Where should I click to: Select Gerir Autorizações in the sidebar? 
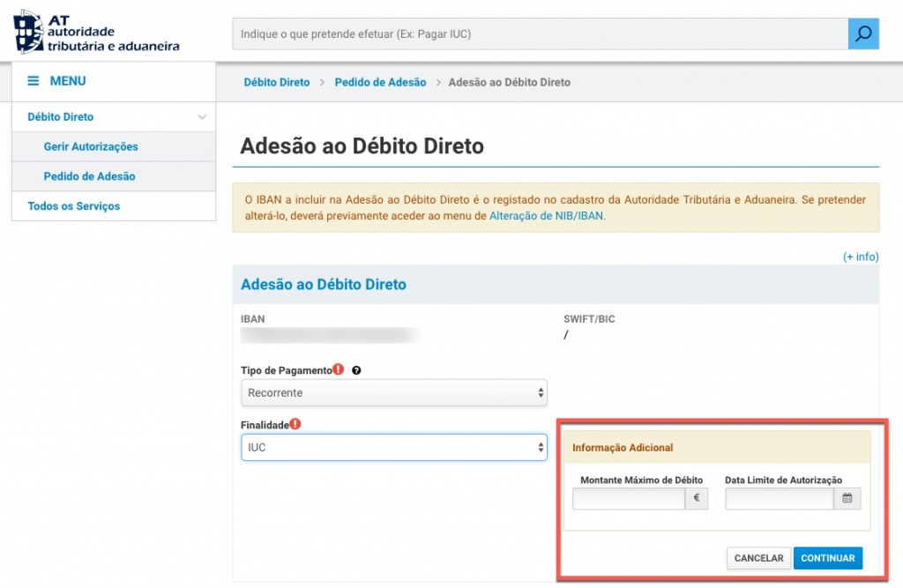[91, 146]
